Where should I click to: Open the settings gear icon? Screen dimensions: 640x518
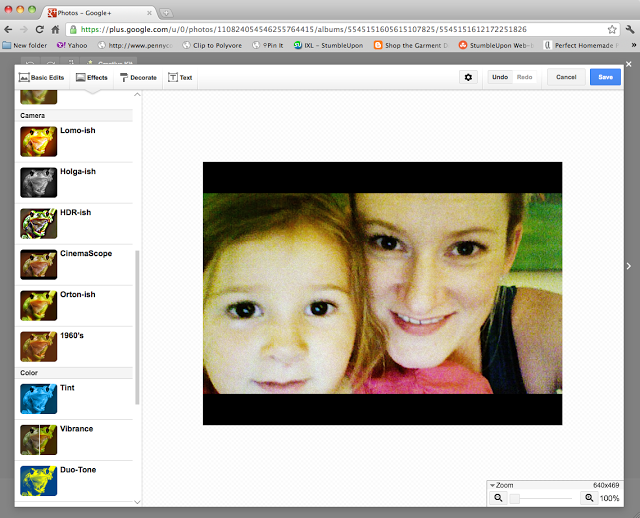click(x=468, y=77)
